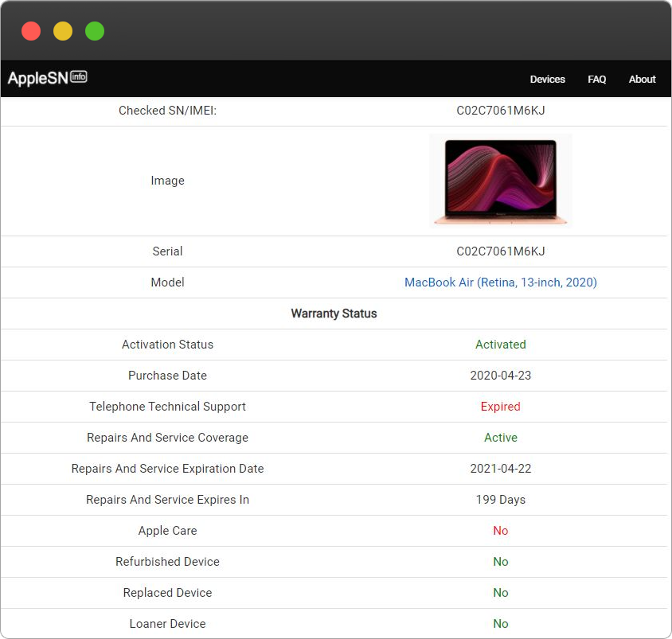
Task: Click the red close window button
Action: (x=31, y=31)
